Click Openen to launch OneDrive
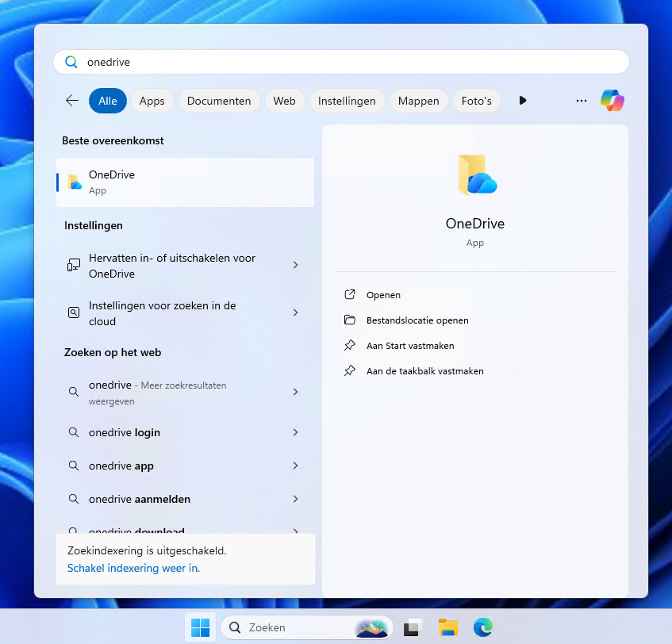This screenshot has width=672, height=644. coord(383,295)
